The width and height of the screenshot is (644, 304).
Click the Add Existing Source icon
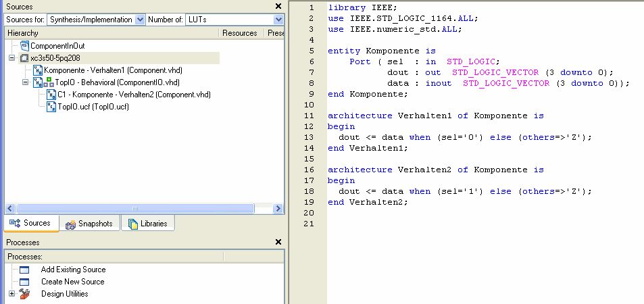point(24,270)
